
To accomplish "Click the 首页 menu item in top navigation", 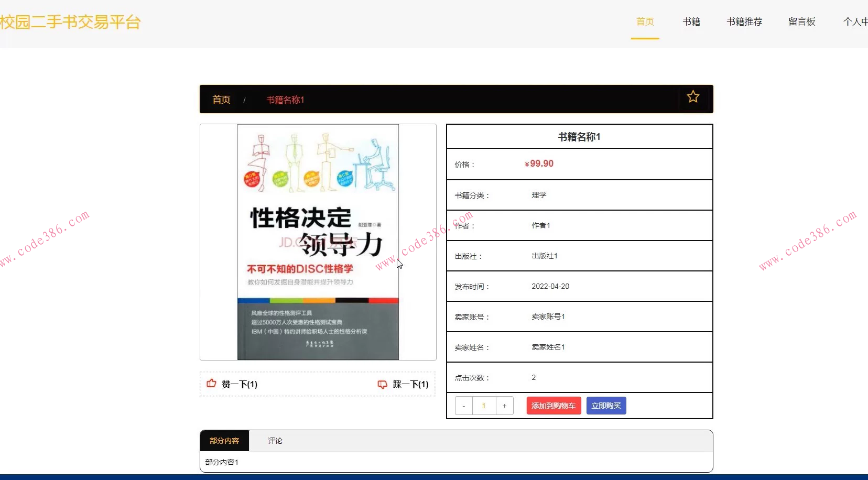I will pyautogui.click(x=645, y=21).
